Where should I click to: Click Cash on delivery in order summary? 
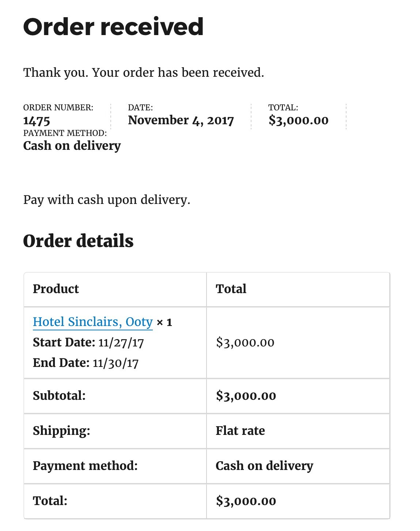72,145
